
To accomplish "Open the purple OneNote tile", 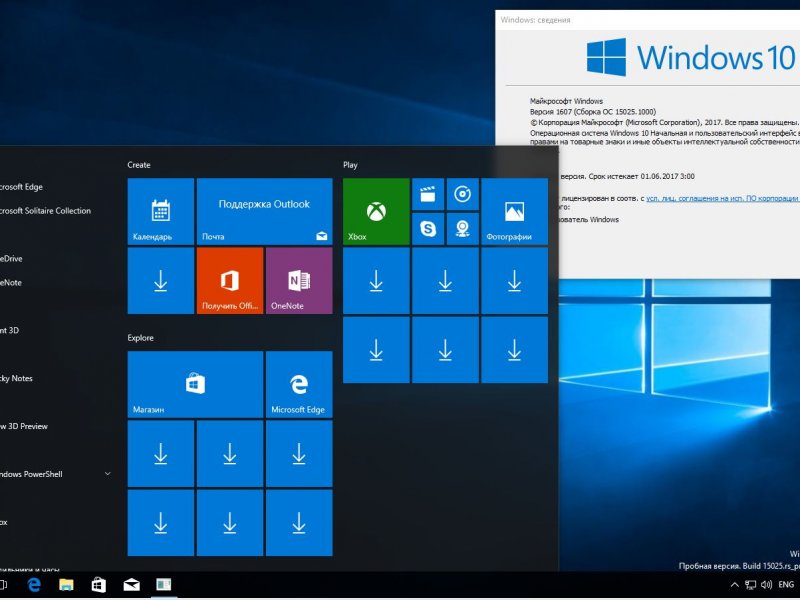I will (x=299, y=281).
